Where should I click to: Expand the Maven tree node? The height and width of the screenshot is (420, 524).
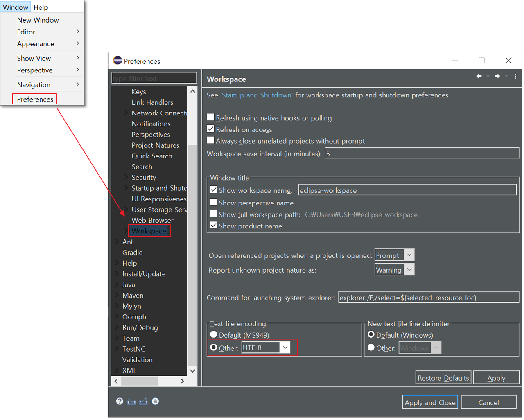(117, 295)
